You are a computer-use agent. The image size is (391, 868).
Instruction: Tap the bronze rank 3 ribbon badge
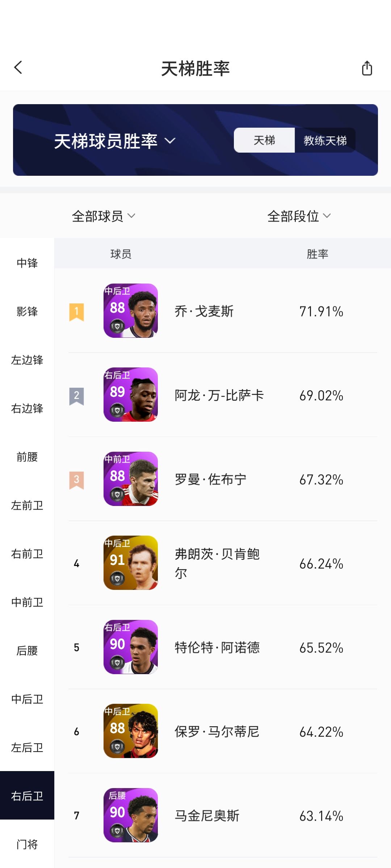click(76, 480)
